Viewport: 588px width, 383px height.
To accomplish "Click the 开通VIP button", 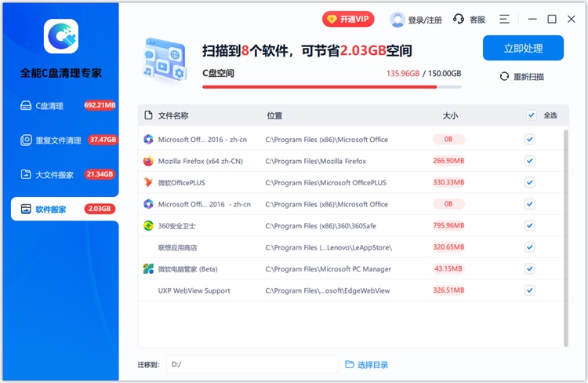I will [x=348, y=19].
